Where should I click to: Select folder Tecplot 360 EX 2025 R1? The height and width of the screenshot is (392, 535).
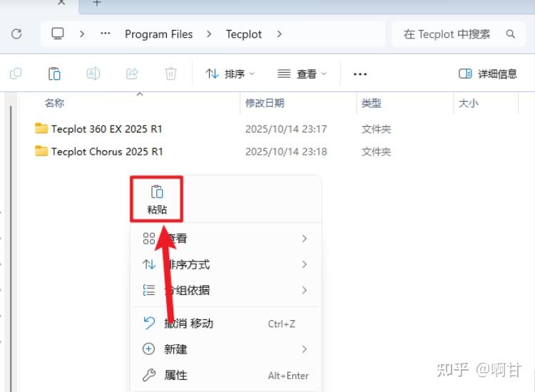point(107,129)
